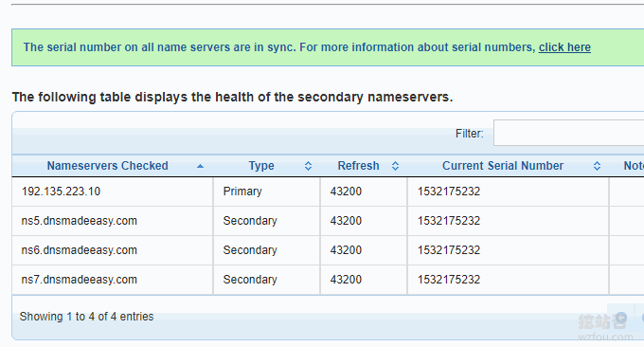This screenshot has height=347, width=644.
Task: Click the 'Filter:' label
Action: [x=470, y=134]
